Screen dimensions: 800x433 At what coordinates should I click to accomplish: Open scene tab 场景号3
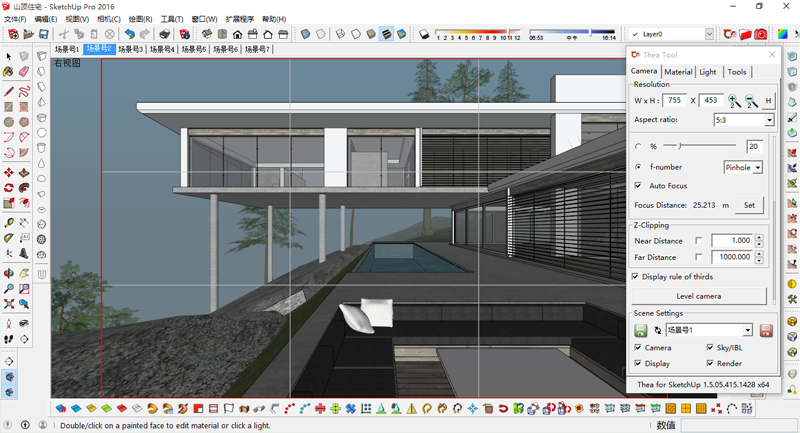130,49
